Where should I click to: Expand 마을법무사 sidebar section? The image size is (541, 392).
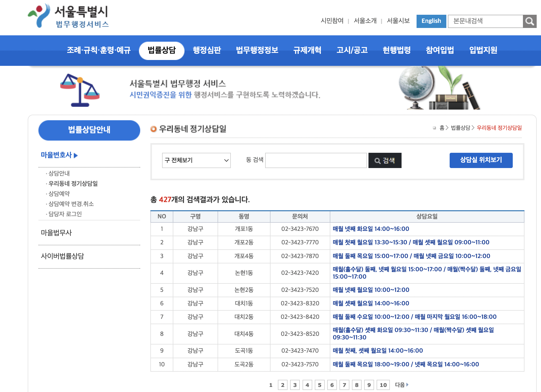tap(56, 233)
